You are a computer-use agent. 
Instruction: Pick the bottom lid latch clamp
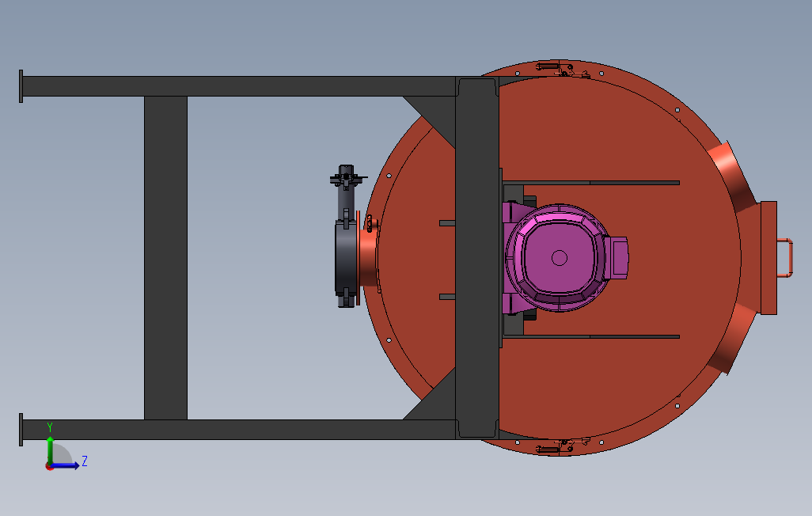(x=563, y=446)
